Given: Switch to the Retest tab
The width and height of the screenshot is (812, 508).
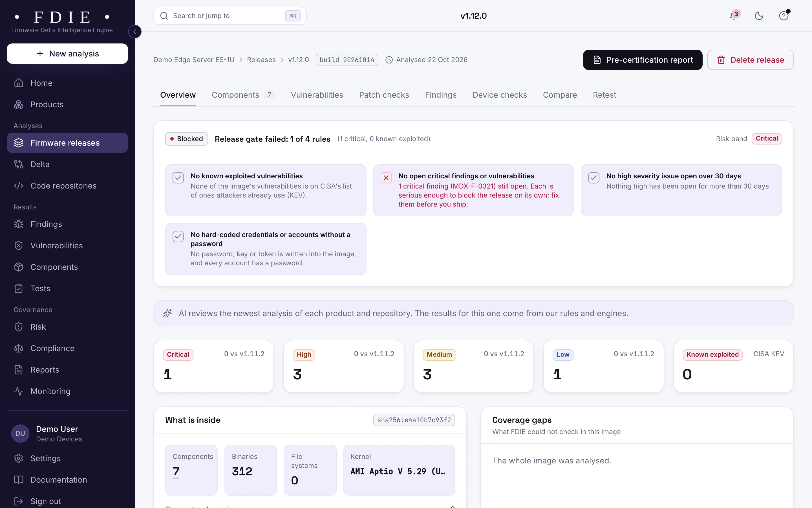Looking at the screenshot, I should (604, 95).
